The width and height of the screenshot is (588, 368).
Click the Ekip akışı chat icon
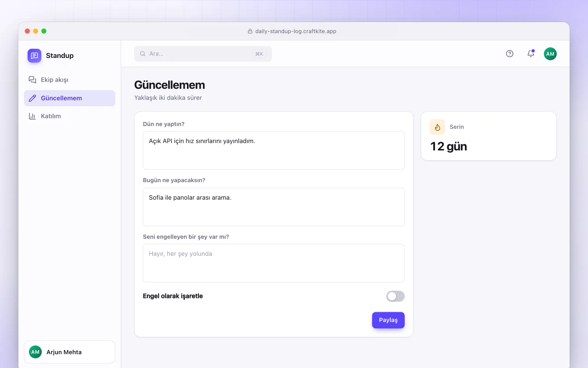tap(32, 80)
